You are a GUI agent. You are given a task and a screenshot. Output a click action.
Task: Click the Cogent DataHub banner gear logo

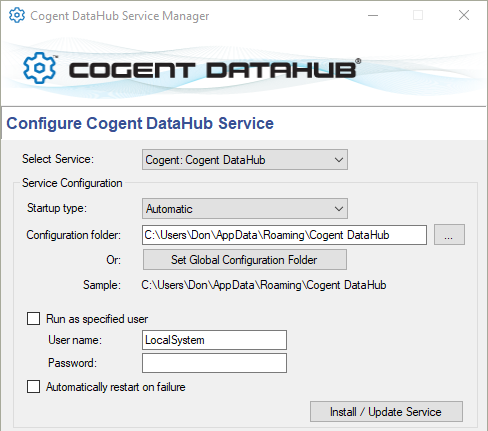[39, 68]
